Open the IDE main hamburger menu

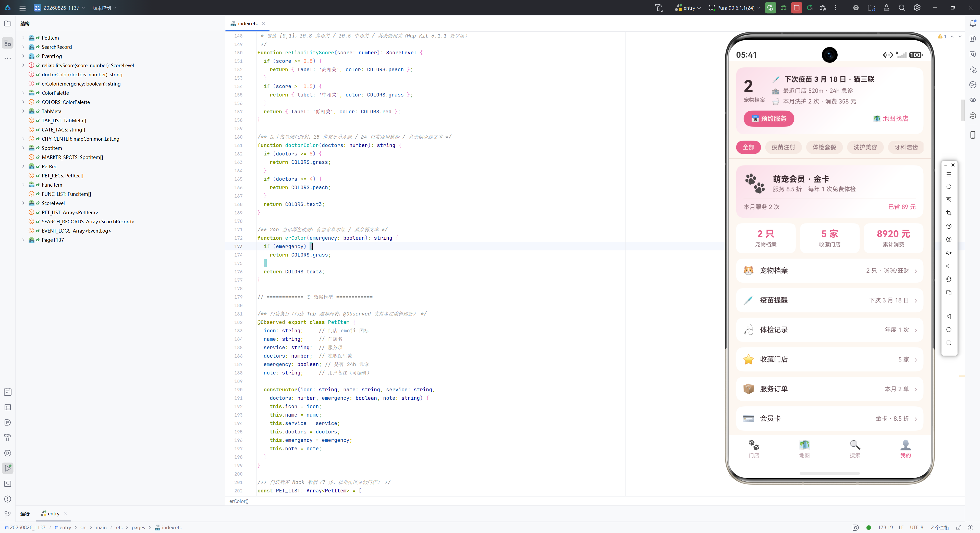(x=22, y=8)
